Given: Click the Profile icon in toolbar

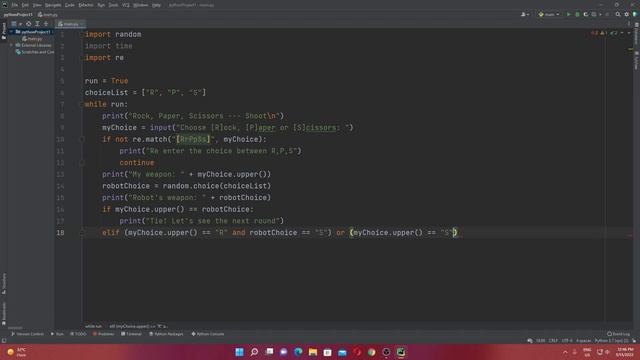Looking at the screenshot, I should coord(595,14).
